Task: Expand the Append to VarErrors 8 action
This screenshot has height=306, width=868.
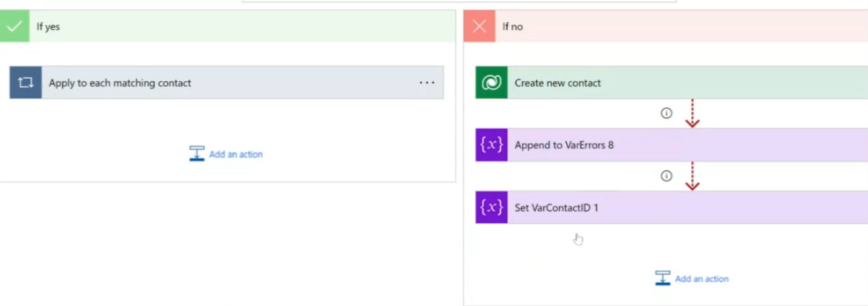Action: (x=672, y=145)
